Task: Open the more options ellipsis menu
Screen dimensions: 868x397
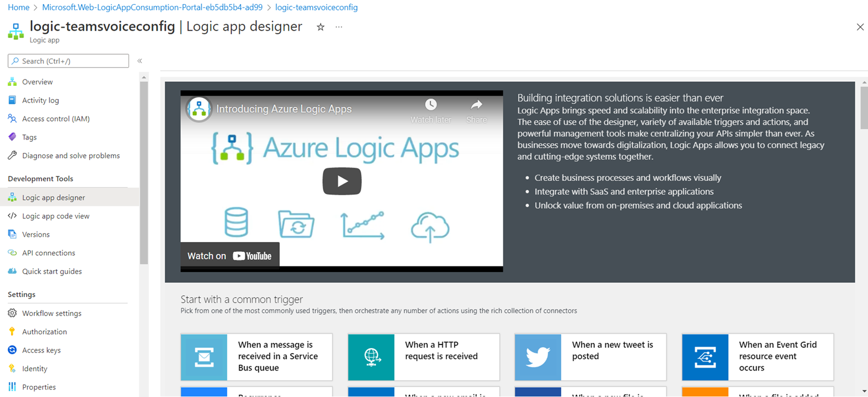Action: 339,27
